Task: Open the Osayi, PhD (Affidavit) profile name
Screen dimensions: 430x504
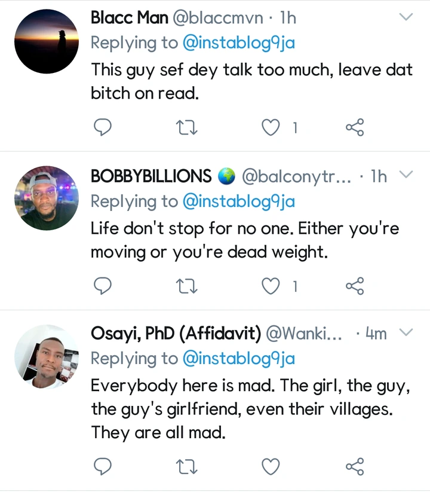Action: click(176, 334)
